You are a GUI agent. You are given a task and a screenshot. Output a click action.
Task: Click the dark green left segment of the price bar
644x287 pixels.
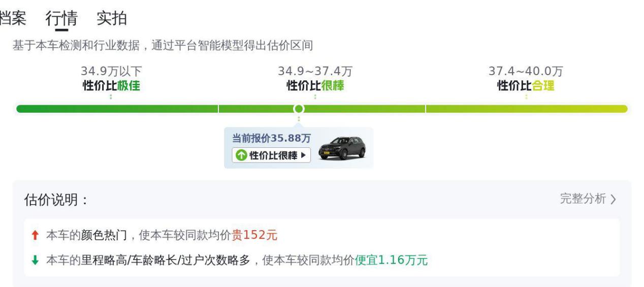click(x=117, y=109)
